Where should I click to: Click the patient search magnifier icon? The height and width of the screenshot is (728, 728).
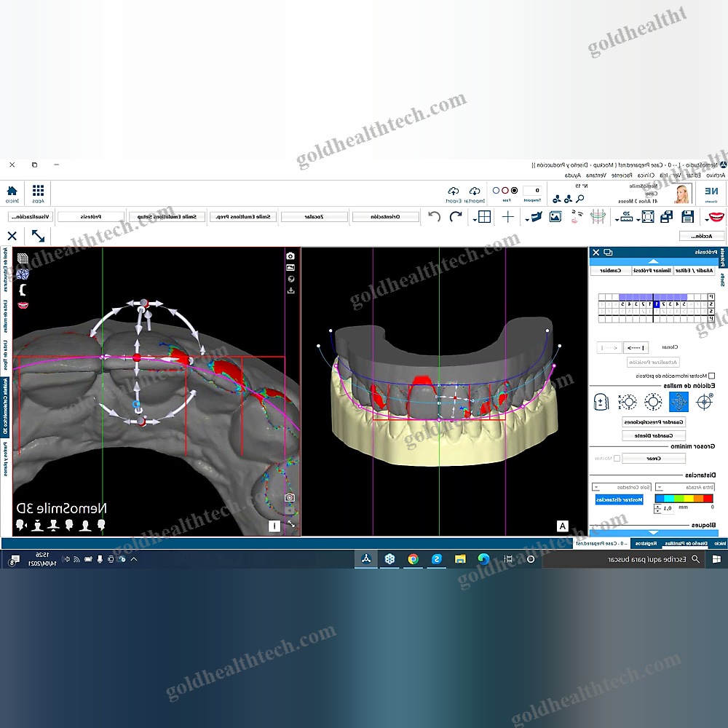tap(580, 199)
